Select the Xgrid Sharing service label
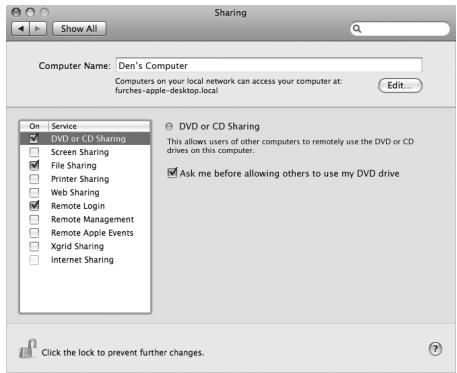This screenshot has height=373, width=457. (77, 246)
